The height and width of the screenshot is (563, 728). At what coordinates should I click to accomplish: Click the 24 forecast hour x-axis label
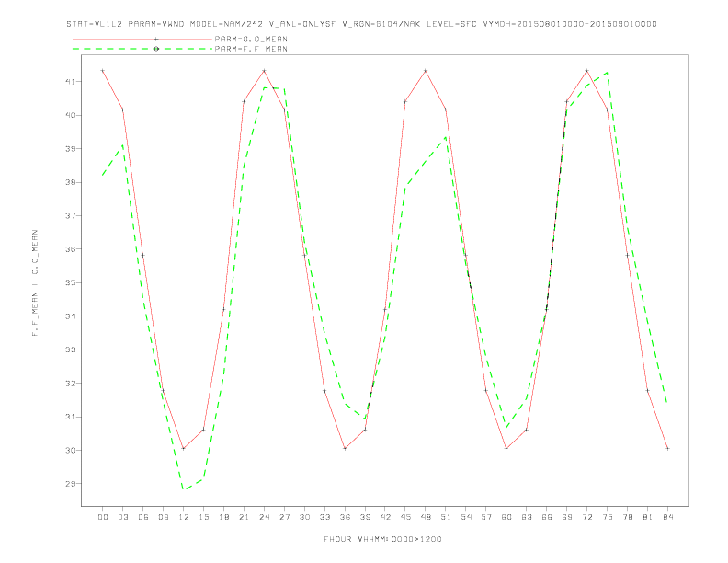click(x=264, y=517)
